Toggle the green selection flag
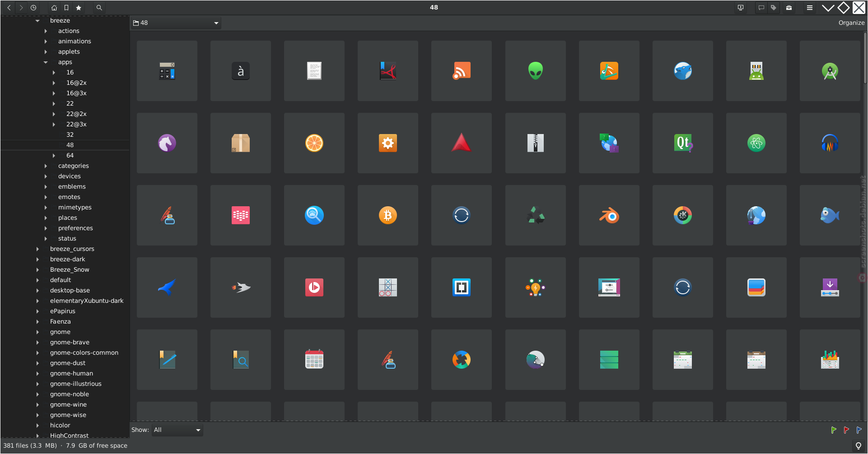This screenshot has height=454, width=868. (834, 430)
